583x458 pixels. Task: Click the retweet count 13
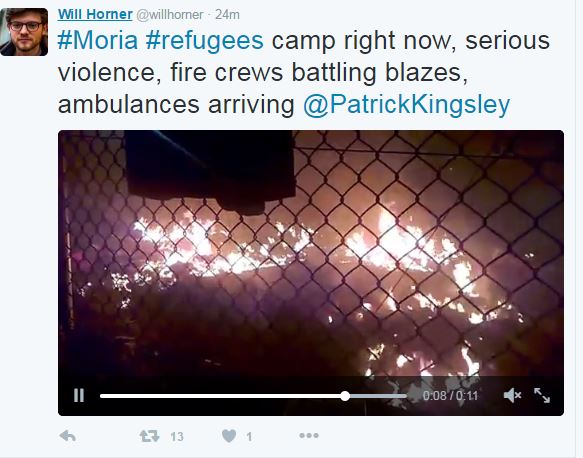point(177,436)
